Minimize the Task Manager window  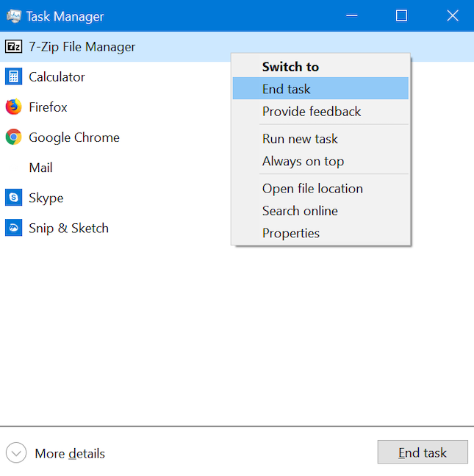coord(351,15)
